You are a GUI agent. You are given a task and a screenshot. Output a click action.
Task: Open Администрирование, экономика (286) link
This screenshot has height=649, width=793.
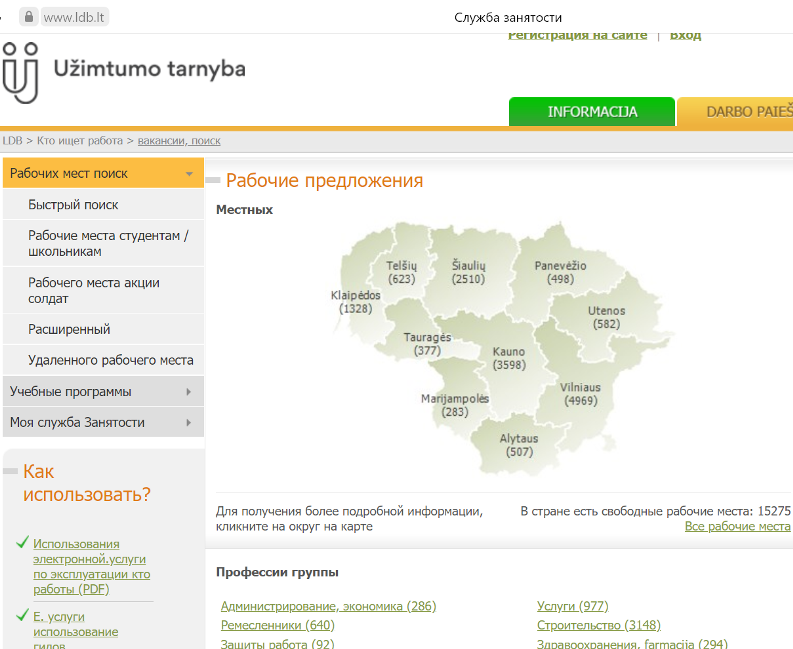pos(328,606)
